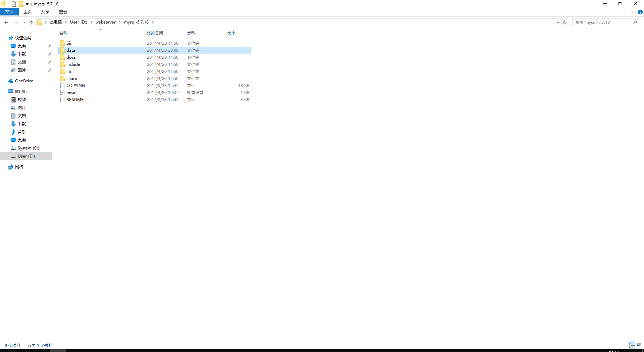Screen dimensions: 644x352
Task: Expand chevron after User (D:) in address bar
Action: 91,22
